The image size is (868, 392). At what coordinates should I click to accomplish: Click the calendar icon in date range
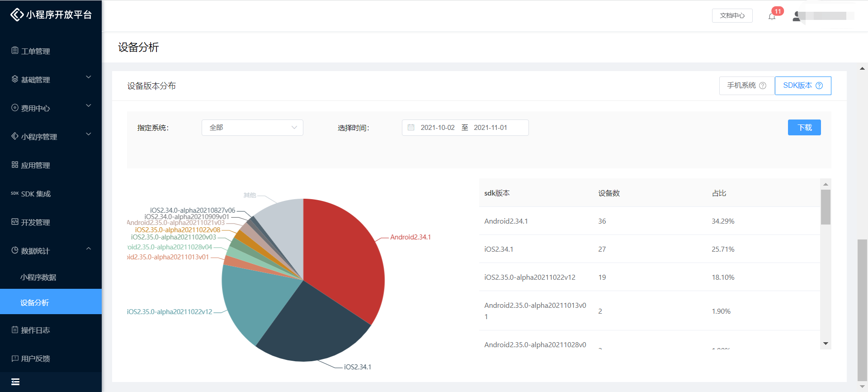[411, 128]
